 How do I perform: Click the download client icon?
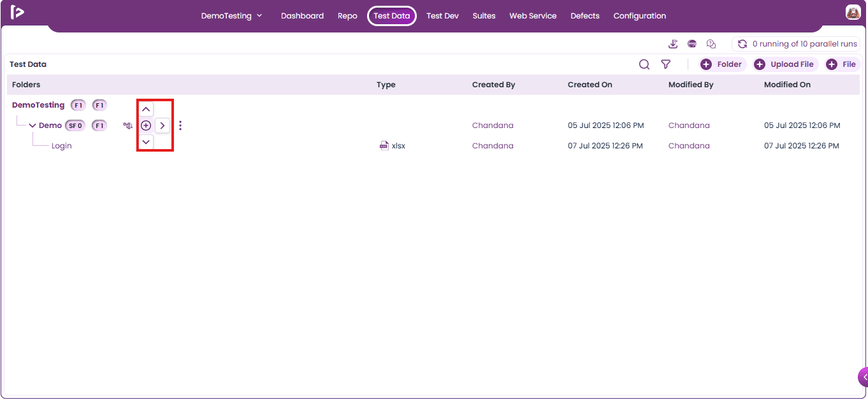[x=673, y=44]
